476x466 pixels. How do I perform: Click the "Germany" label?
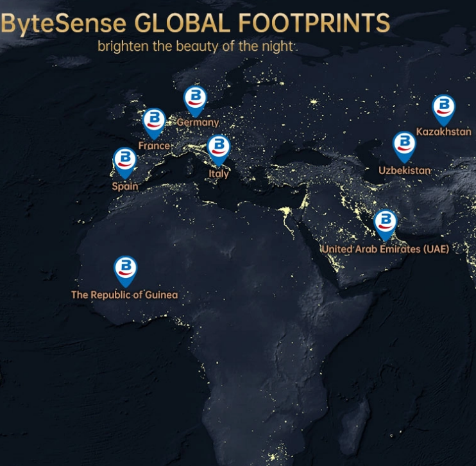pyautogui.click(x=198, y=123)
